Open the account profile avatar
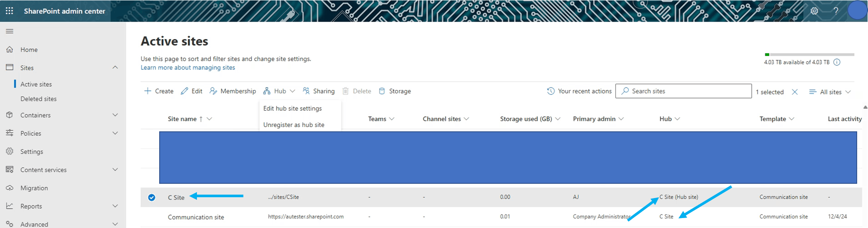The image size is (868, 228). pyautogui.click(x=858, y=10)
